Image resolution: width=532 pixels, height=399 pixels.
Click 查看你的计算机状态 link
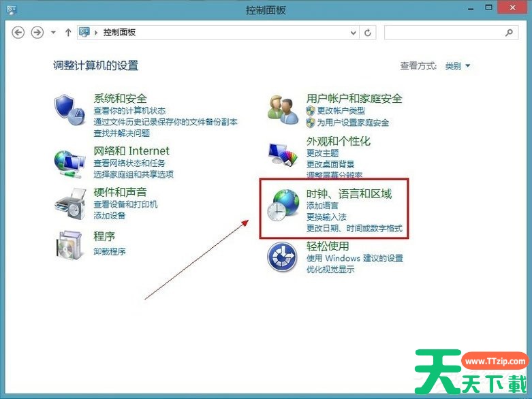[129, 110]
